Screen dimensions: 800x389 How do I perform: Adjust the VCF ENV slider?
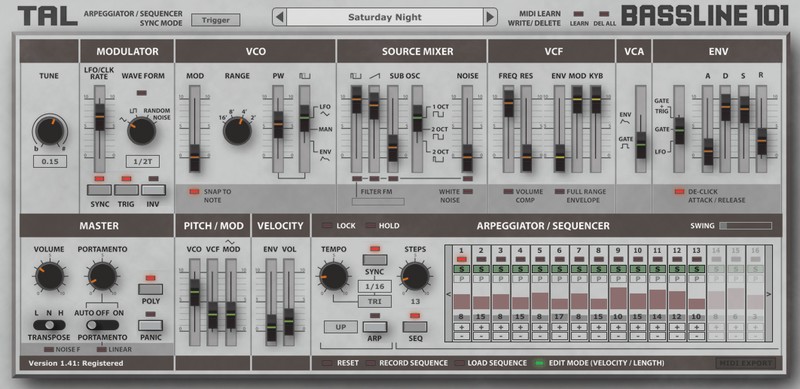[x=560, y=158]
